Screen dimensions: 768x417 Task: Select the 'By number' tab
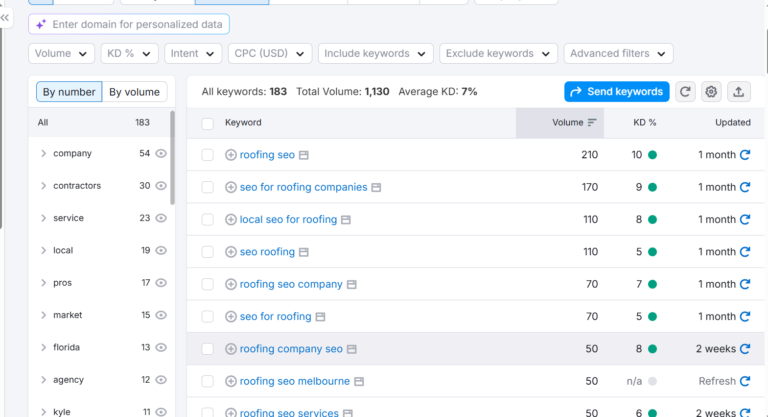click(69, 92)
